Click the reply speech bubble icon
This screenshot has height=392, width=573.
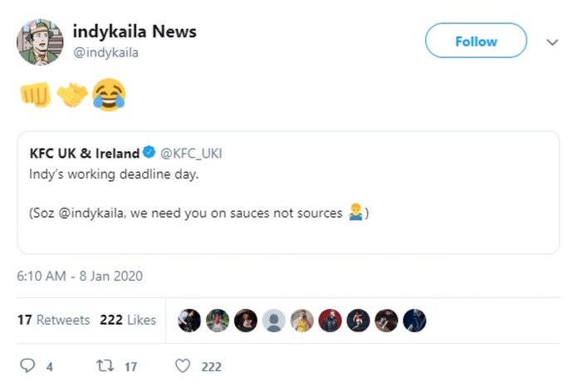pyautogui.click(x=27, y=365)
